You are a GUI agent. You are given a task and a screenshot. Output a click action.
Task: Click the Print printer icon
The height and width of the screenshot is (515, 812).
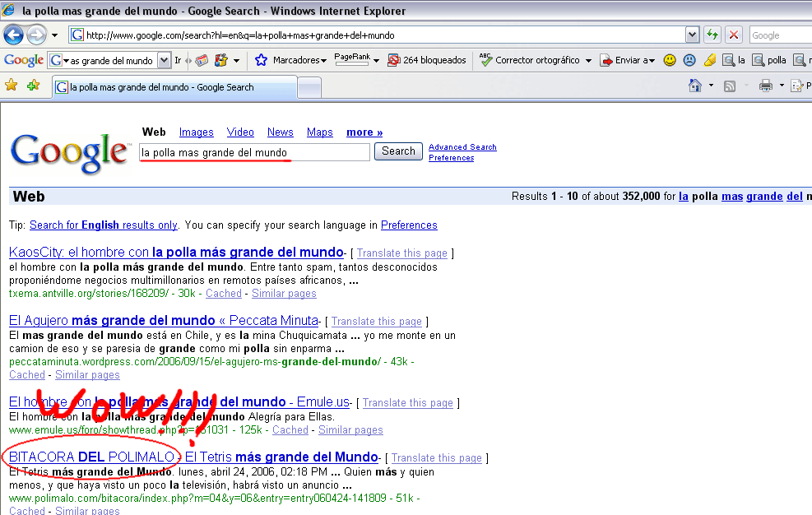(765, 86)
